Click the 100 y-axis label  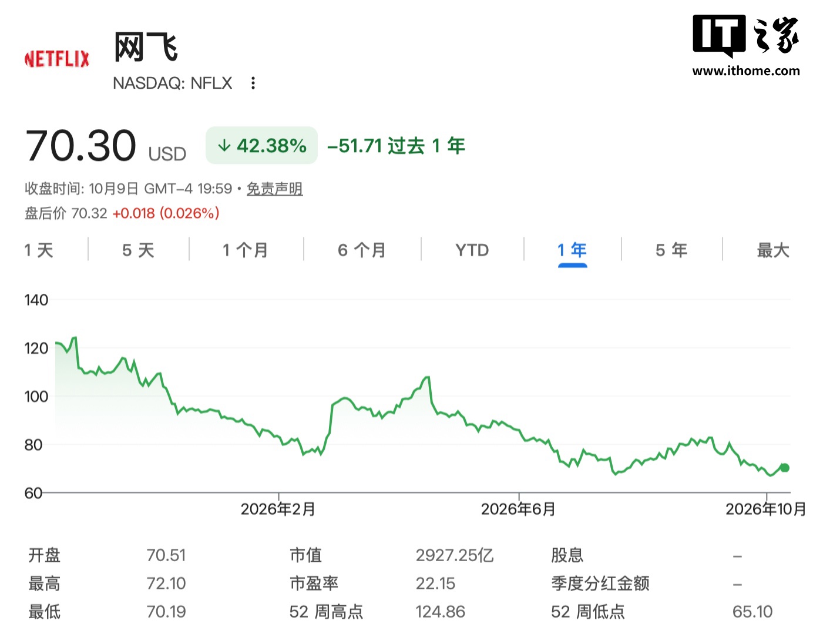(36, 397)
